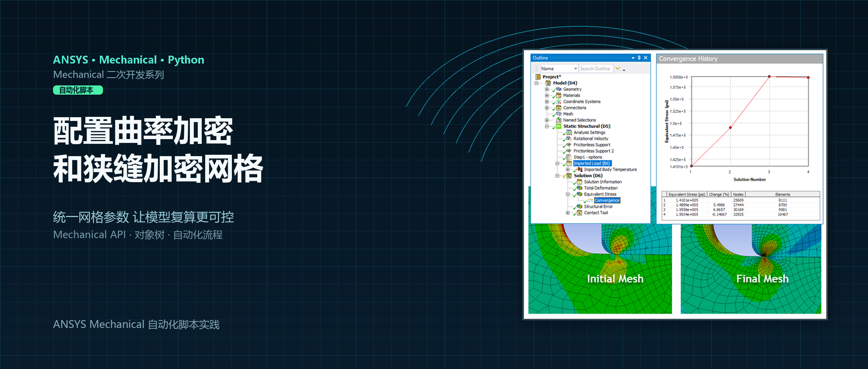Screen dimensions: 868x369
Task: Expand the Coordinate Systems node
Action: point(547,101)
